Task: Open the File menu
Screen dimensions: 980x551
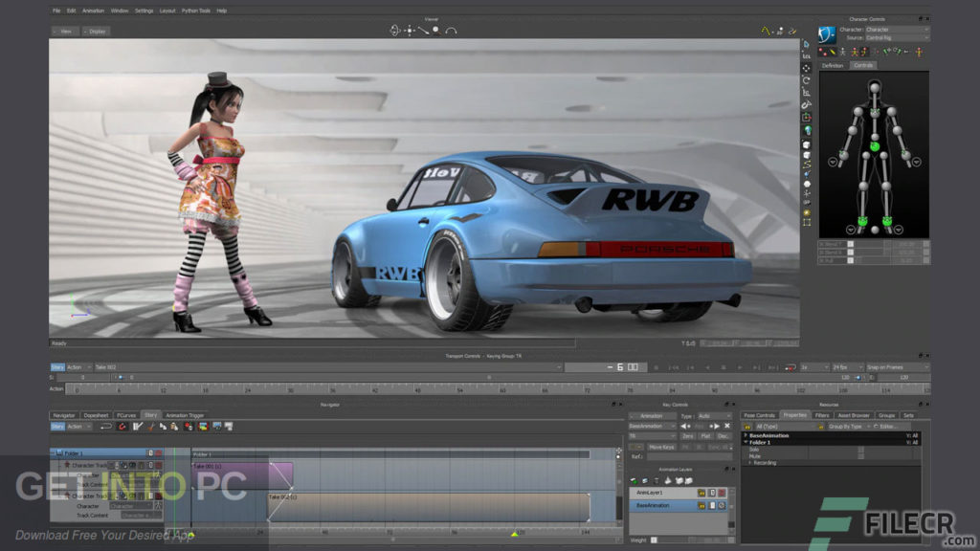Action: (x=56, y=11)
